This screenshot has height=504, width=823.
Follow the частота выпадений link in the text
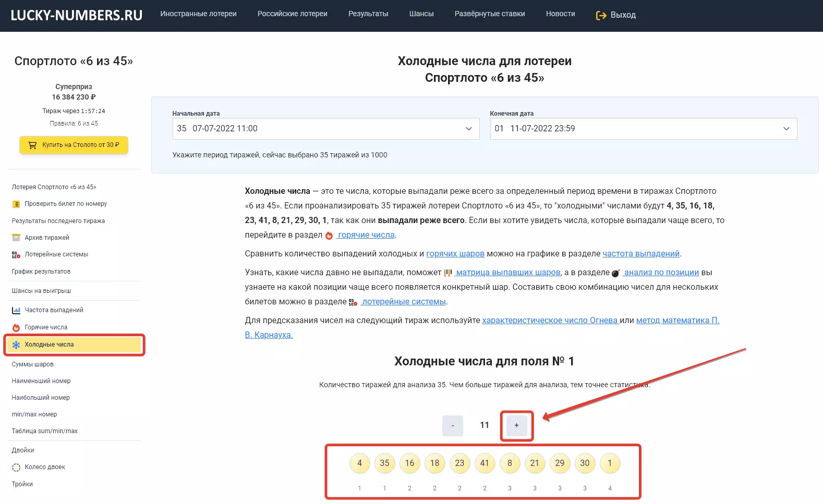[641, 254]
